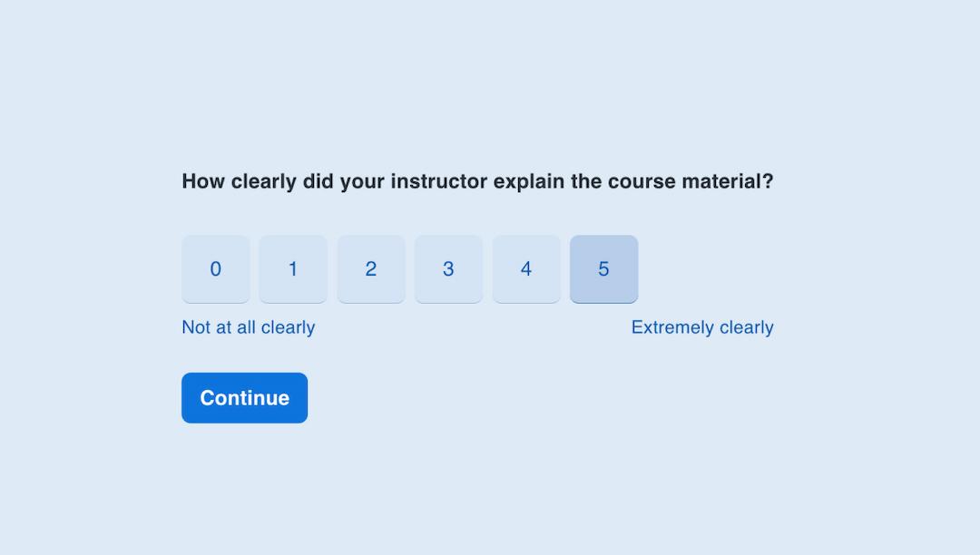Choose rating 1 for instructor clarity
This screenshot has width=980, height=555.
(293, 269)
